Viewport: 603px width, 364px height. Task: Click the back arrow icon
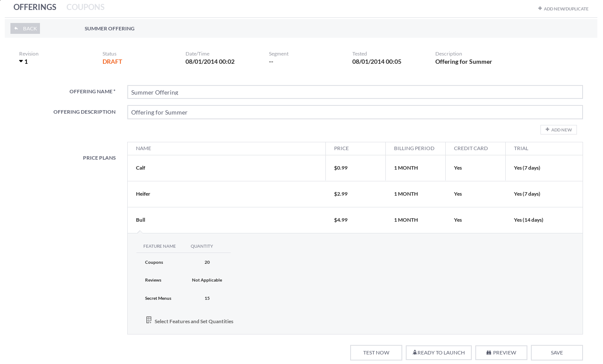coord(16,29)
